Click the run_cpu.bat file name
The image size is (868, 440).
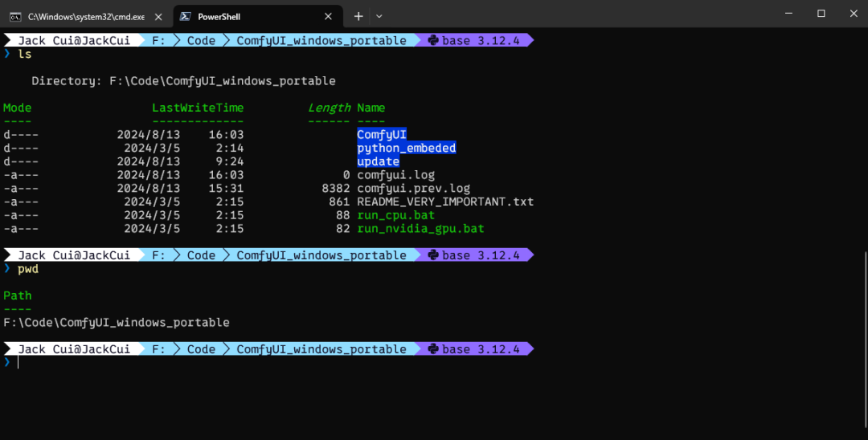click(395, 215)
